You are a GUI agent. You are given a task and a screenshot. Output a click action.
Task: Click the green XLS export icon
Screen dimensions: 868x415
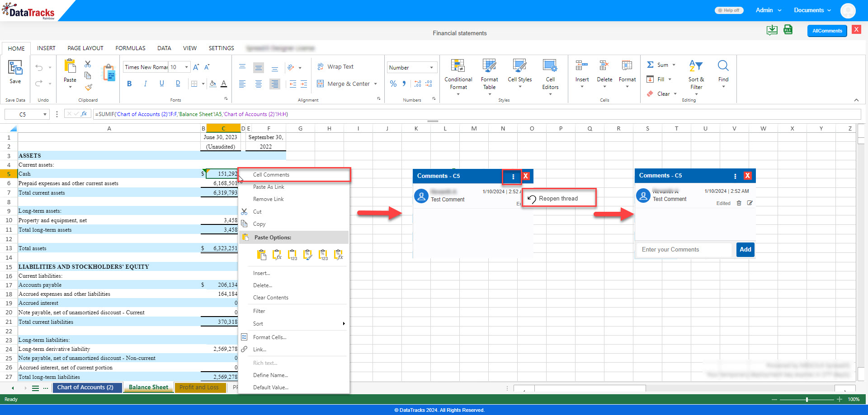pyautogui.click(x=788, y=30)
